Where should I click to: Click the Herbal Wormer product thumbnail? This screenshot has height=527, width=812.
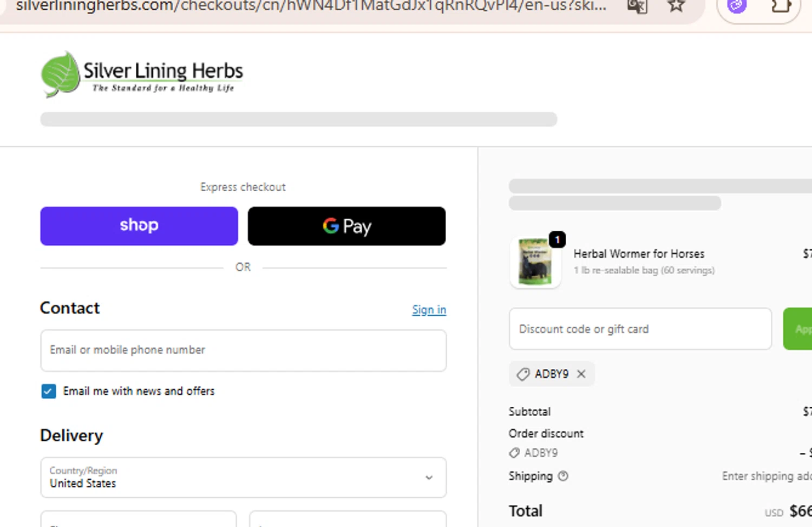(535, 262)
